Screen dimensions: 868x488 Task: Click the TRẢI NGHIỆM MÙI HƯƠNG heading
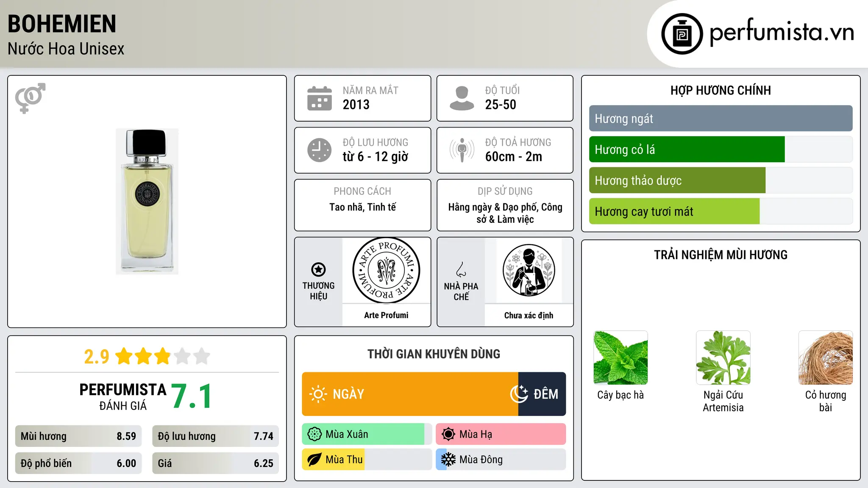721,255
